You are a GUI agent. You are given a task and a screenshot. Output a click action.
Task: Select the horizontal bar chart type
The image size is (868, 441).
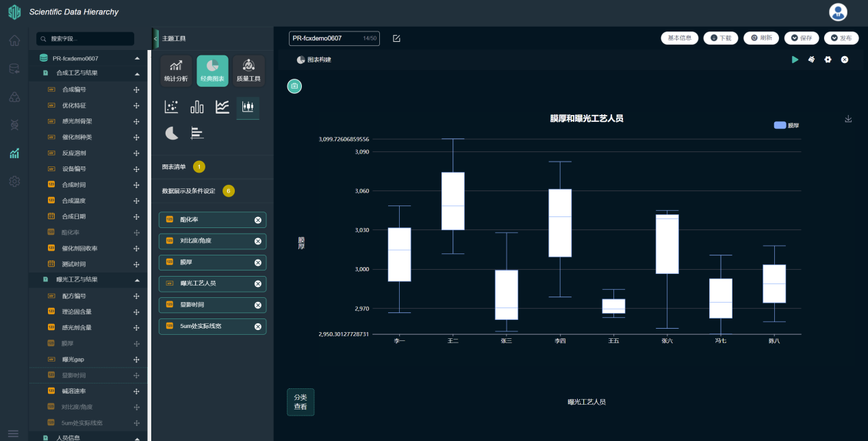[197, 133]
